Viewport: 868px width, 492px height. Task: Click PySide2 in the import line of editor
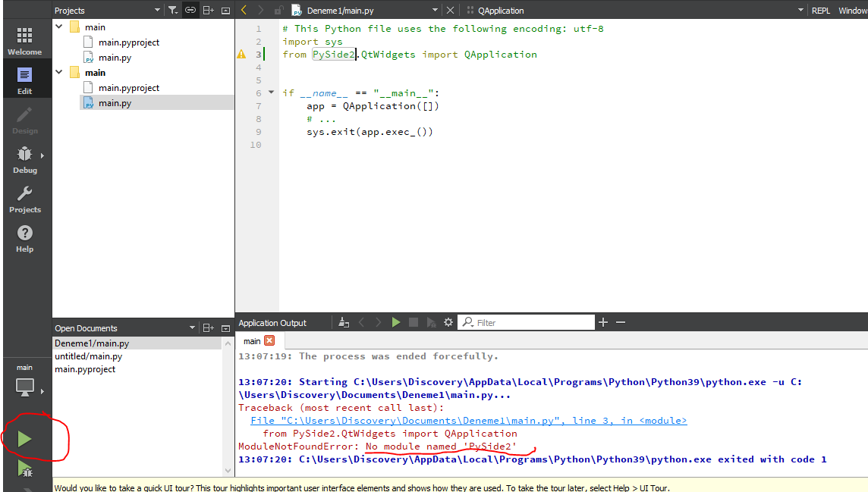click(x=333, y=54)
